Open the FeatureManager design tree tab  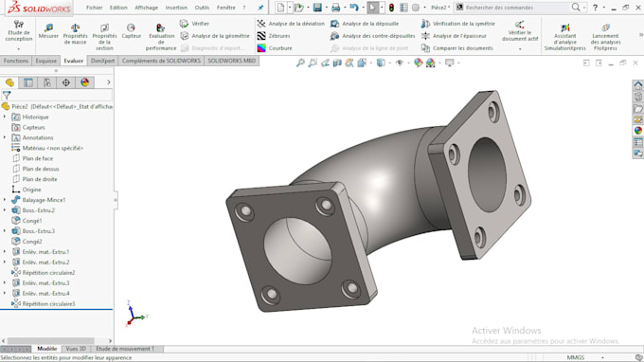pos(9,82)
